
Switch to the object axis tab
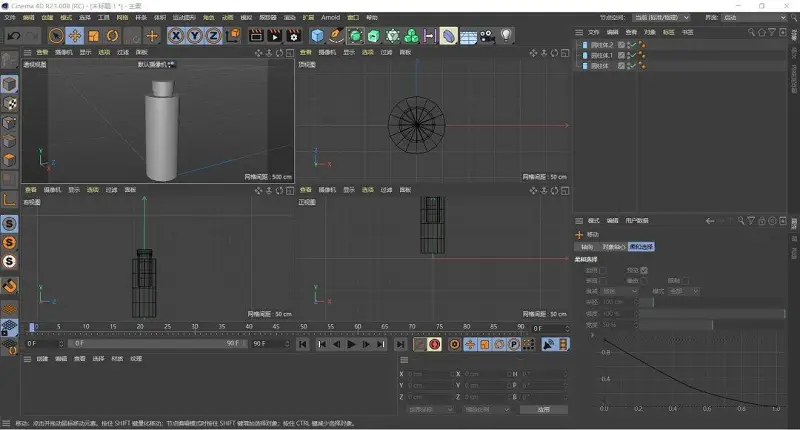(x=614, y=247)
